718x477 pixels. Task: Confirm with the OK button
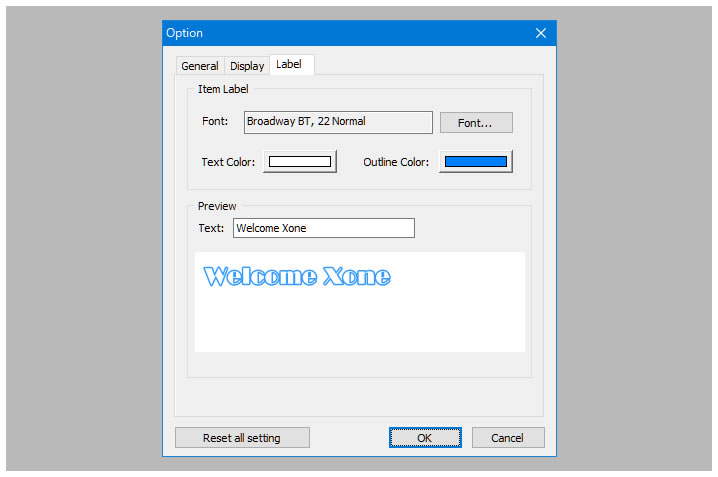(x=425, y=437)
